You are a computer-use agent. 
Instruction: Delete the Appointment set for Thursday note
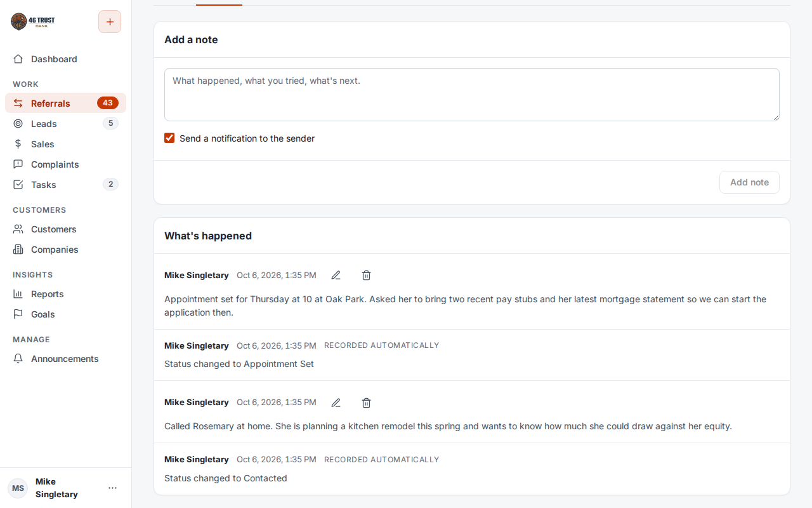coord(366,276)
